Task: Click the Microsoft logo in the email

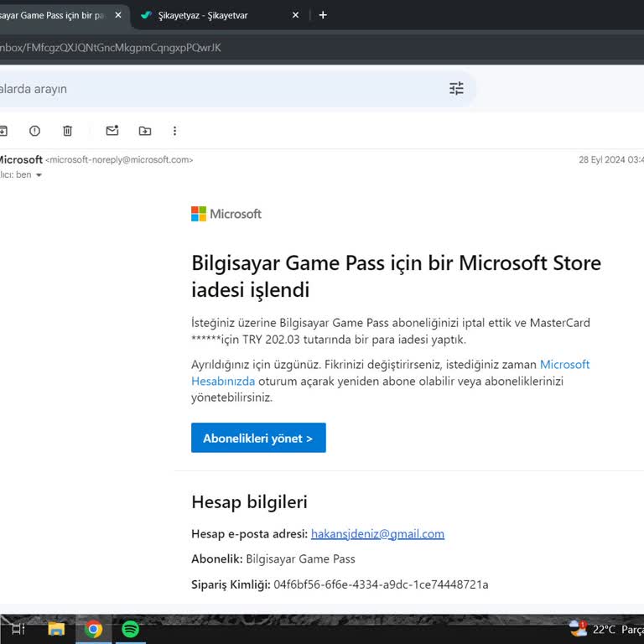Action: (x=226, y=214)
